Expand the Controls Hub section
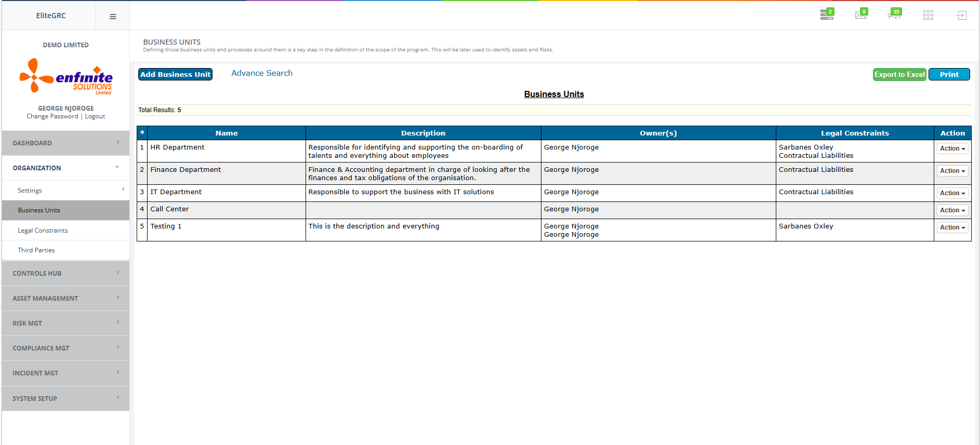The image size is (980, 445). pyautogui.click(x=65, y=273)
